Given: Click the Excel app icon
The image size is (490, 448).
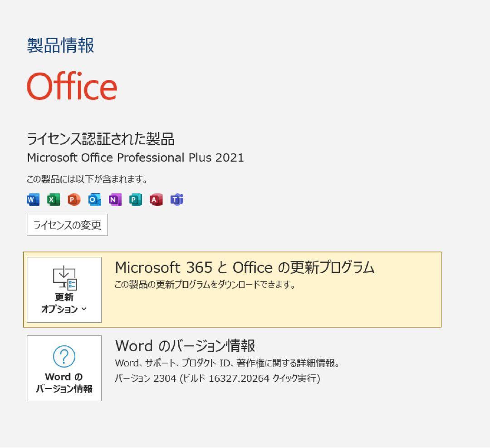Looking at the screenshot, I should coord(54,200).
